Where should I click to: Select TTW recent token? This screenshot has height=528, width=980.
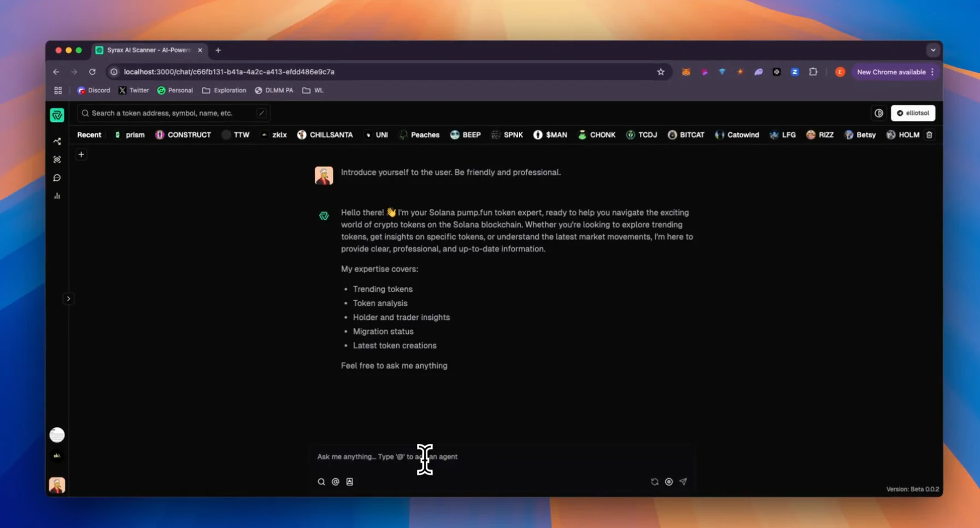pyautogui.click(x=236, y=134)
